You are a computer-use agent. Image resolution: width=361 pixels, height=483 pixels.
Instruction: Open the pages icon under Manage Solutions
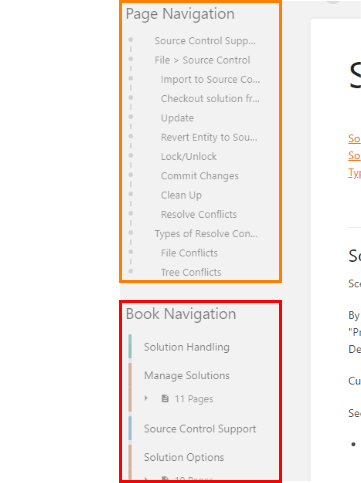point(165,398)
